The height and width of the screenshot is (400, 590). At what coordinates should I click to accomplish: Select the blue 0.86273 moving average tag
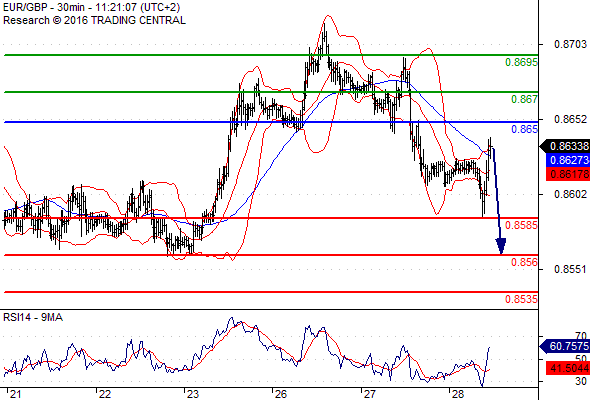568,160
